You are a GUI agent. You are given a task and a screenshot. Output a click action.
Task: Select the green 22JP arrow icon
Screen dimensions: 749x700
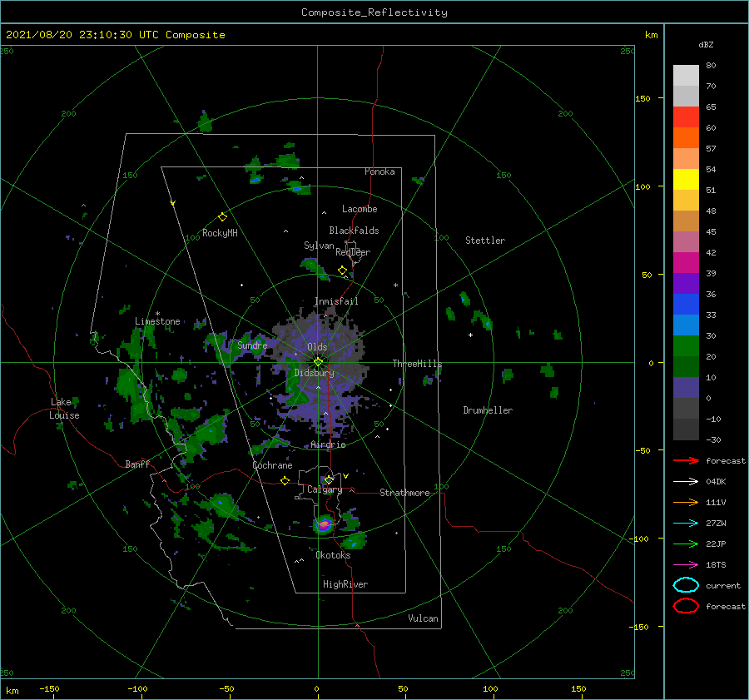686,544
